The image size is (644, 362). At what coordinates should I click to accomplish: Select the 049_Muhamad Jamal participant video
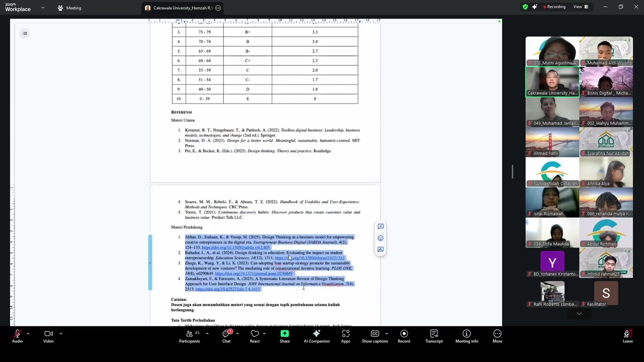[552, 112]
